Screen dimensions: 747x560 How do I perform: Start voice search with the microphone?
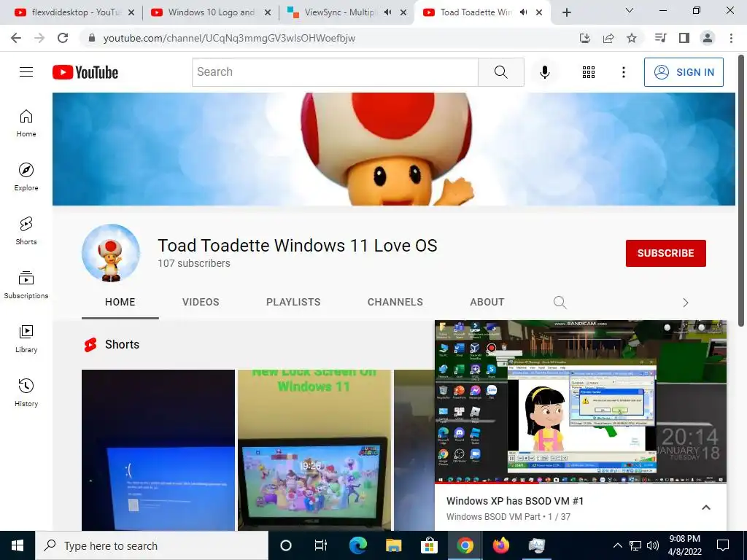click(x=544, y=72)
